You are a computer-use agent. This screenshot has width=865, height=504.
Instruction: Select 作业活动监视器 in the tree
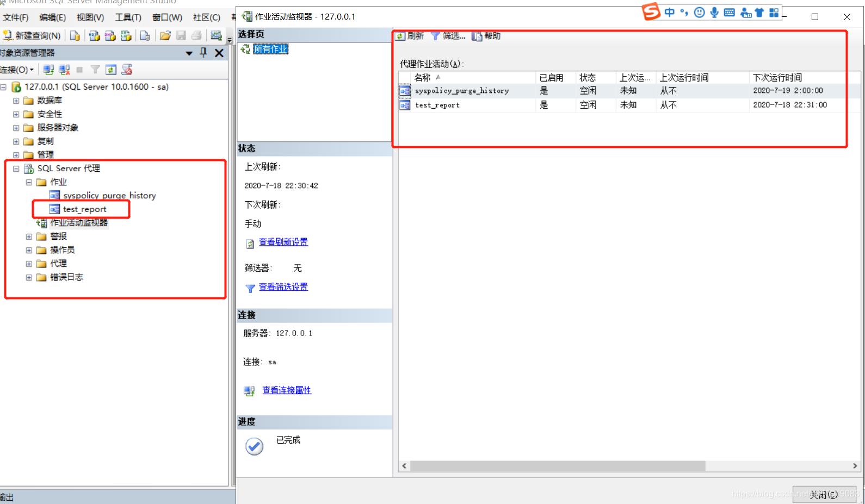79,223
